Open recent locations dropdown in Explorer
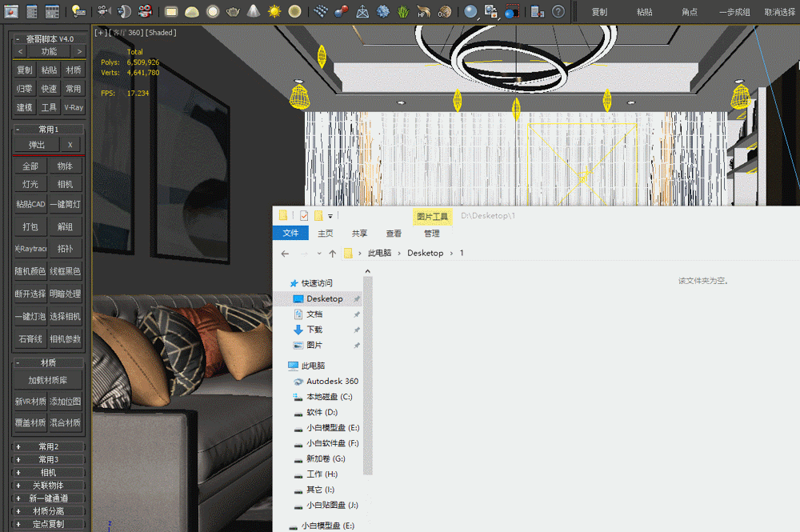Screen dimensions: 800x532 click(319, 254)
